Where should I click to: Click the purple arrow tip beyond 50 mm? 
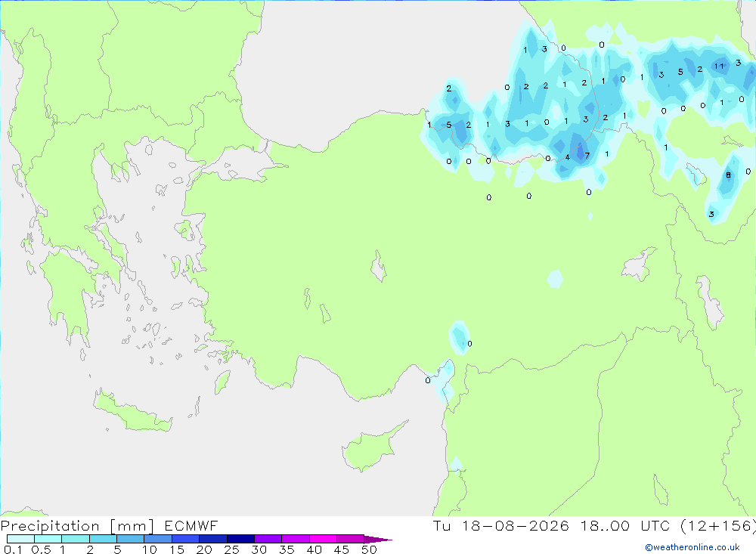[x=378, y=540]
